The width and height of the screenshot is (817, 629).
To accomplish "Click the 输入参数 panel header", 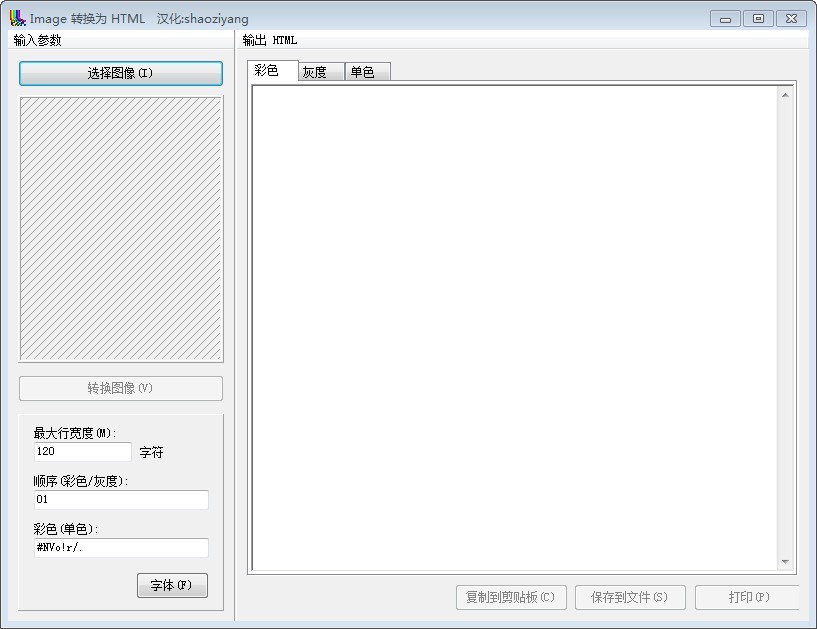I will (x=38, y=40).
